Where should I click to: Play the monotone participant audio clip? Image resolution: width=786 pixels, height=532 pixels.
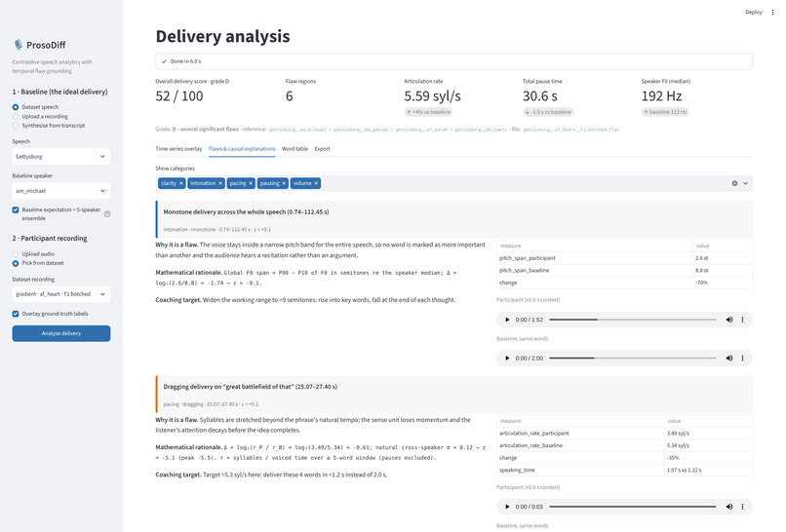click(x=507, y=320)
